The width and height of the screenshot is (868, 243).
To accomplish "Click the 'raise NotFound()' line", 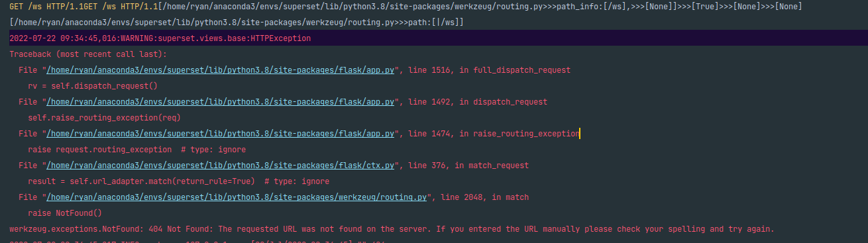I will pos(65,213).
